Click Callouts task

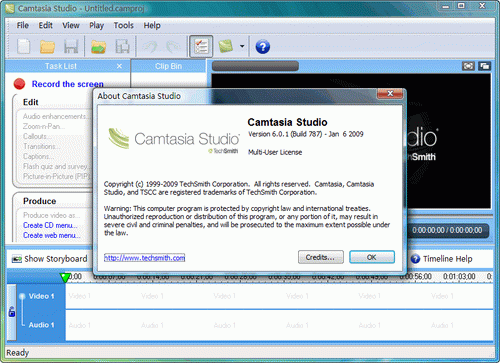coord(37,136)
